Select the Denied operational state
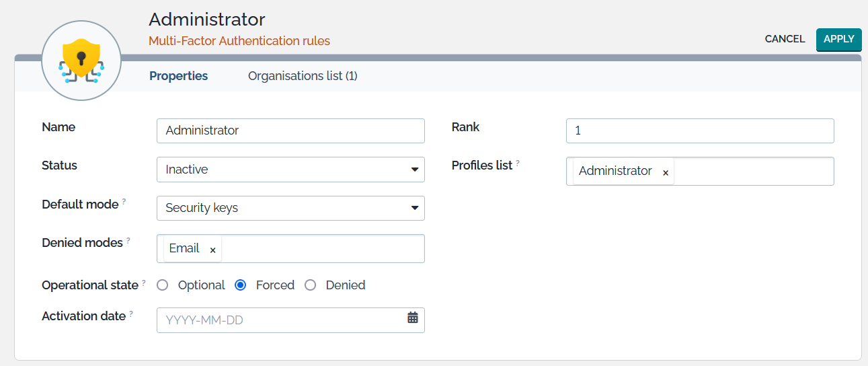 pyautogui.click(x=310, y=285)
